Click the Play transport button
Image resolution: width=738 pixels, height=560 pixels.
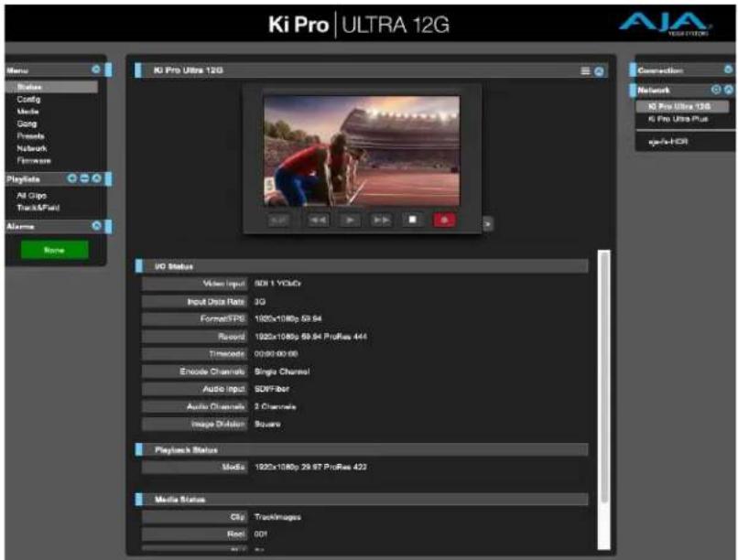350,220
